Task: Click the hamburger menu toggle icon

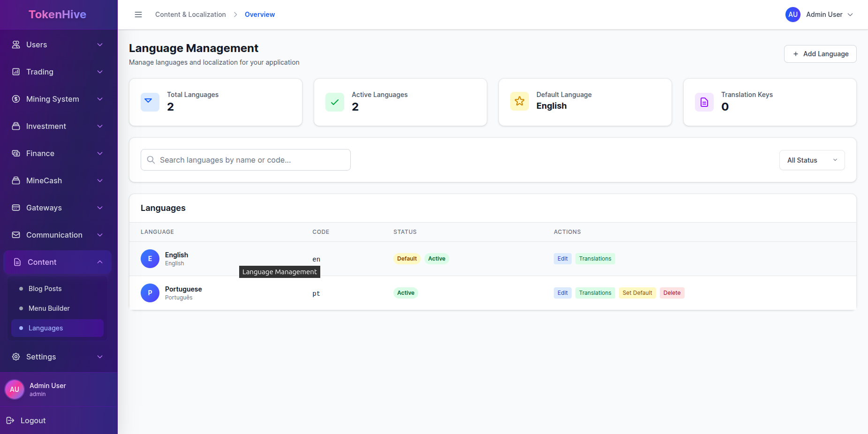Action: (138, 15)
